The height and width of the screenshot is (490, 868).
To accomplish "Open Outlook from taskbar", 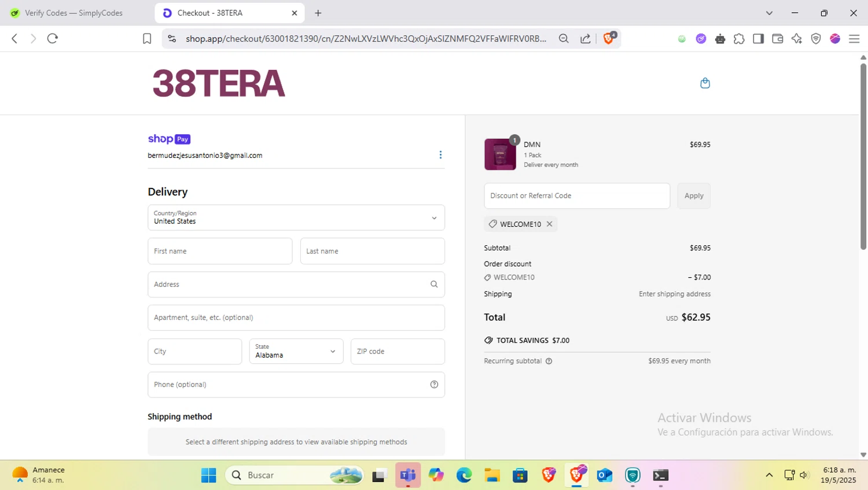I will (605, 476).
